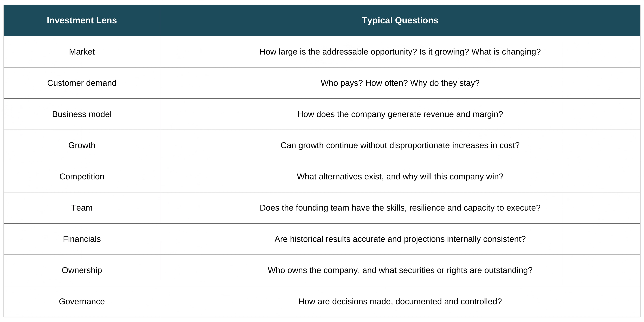Select the Business model cell

82,114
